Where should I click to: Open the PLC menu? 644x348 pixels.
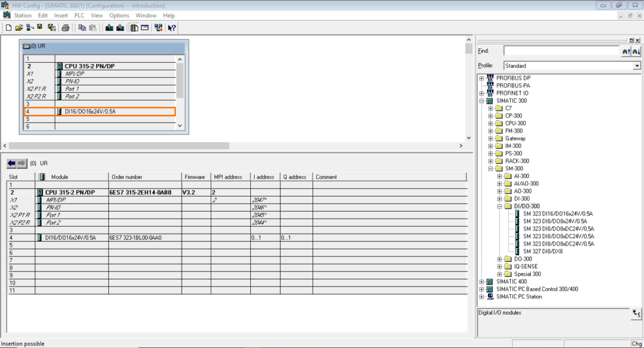click(79, 16)
